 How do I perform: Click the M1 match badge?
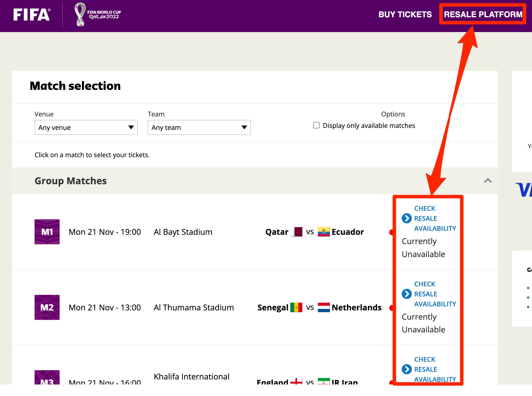[47, 232]
